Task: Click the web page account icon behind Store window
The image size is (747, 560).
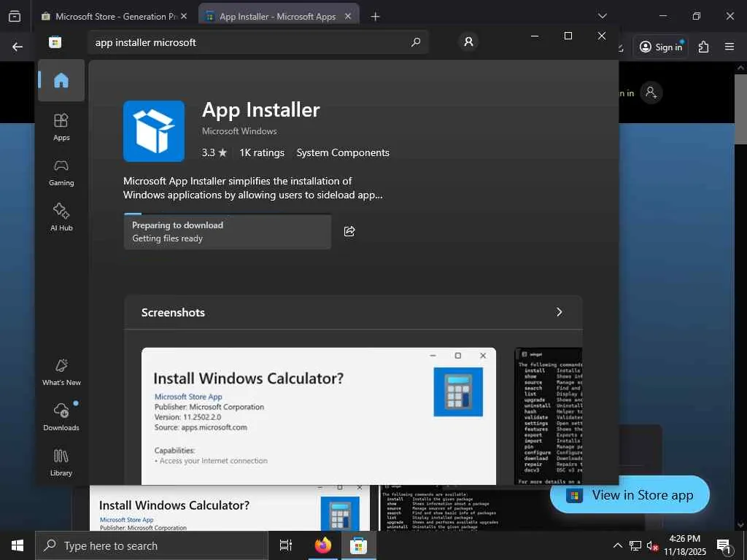Action: [x=651, y=93]
